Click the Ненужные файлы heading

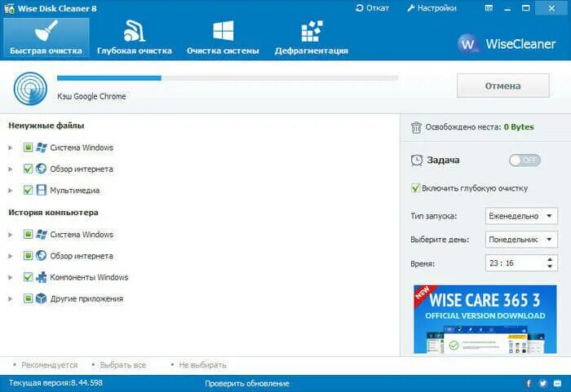click(x=46, y=126)
